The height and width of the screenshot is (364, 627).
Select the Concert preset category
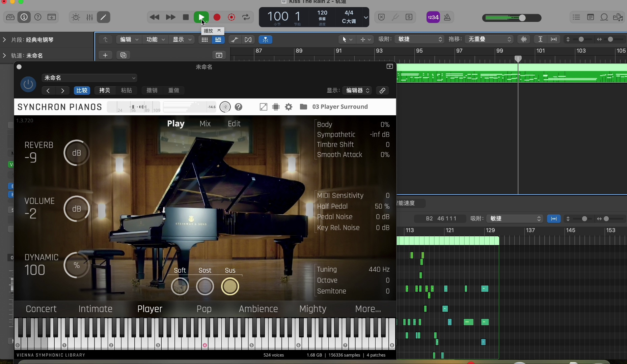[x=41, y=309]
